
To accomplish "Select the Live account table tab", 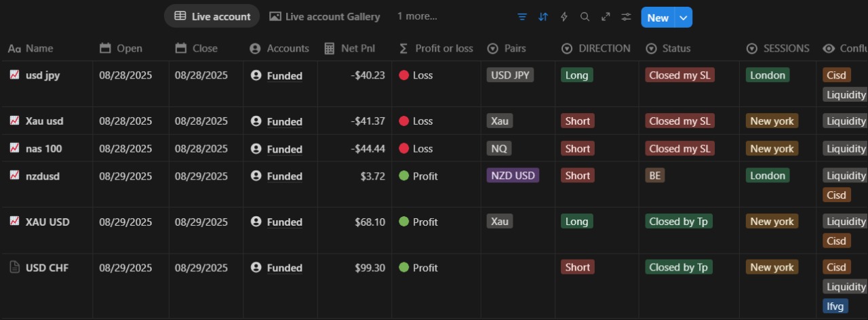I will tap(212, 16).
